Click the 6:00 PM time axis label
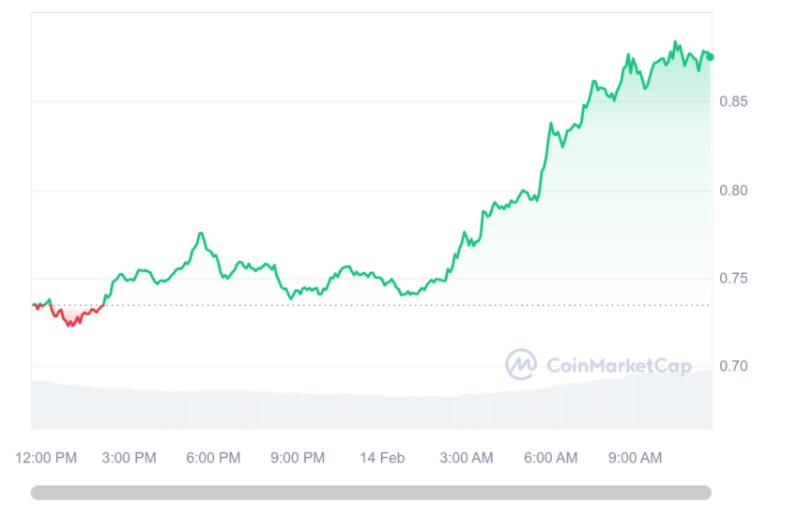This screenshot has height=532, width=798. (213, 458)
